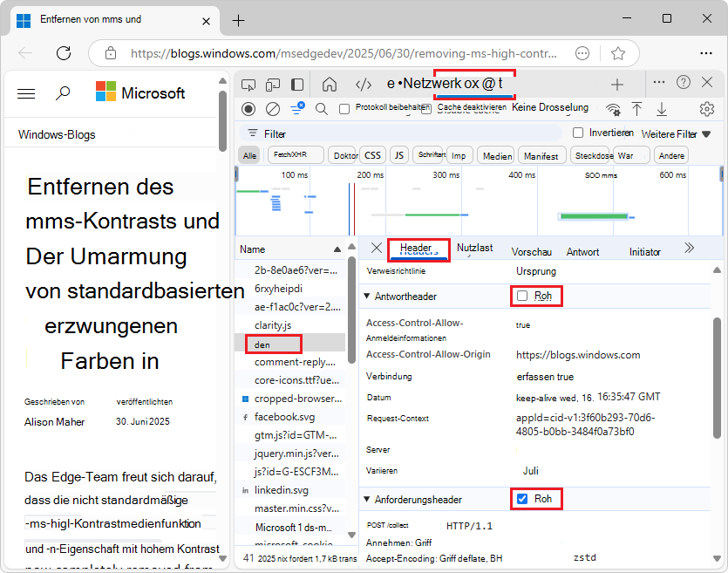The width and height of the screenshot is (728, 573).
Task: Enable the Protokoll beibehalten checkbox
Action: 344,109
